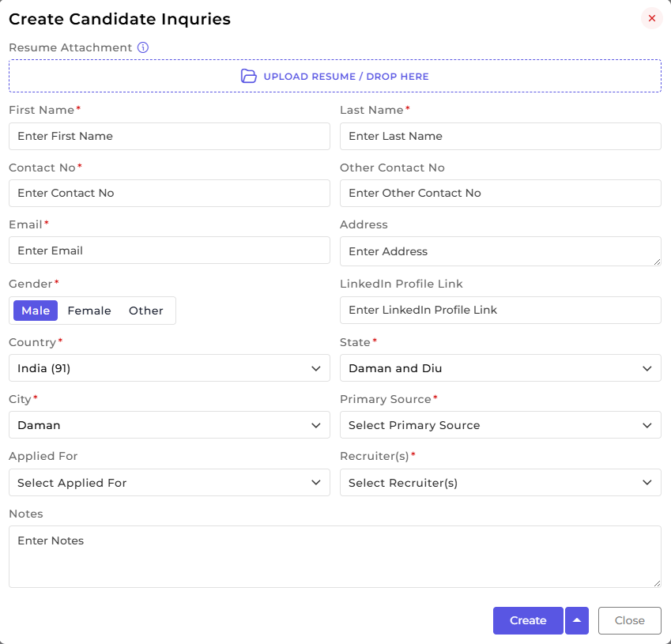Click the Notes textarea resize handle
Screen dimensions: 671x644
pos(657,583)
